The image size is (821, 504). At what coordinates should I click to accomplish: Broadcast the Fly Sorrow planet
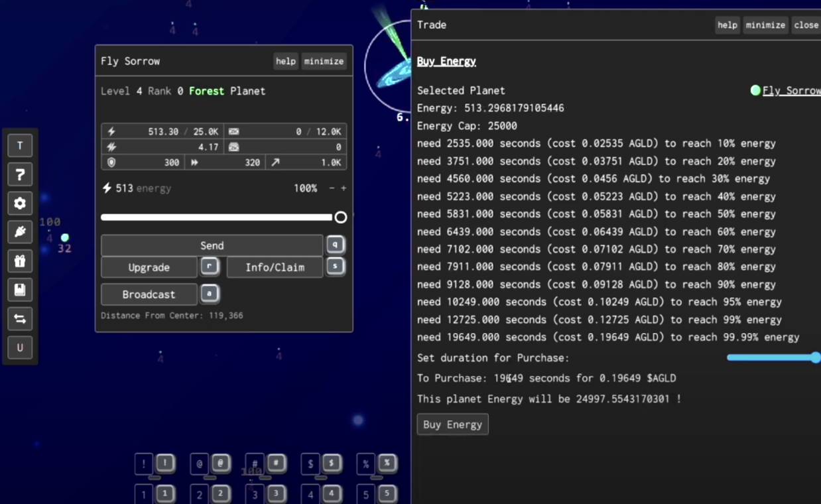(x=149, y=294)
